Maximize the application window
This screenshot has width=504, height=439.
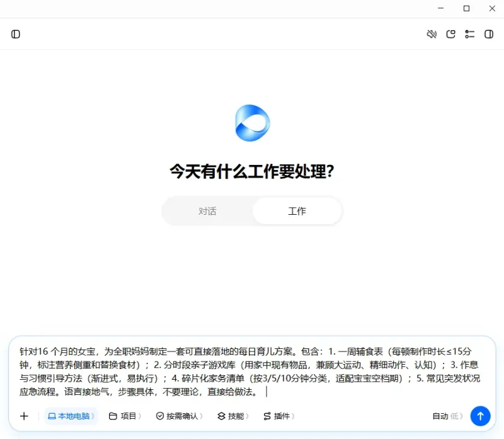[x=466, y=8]
